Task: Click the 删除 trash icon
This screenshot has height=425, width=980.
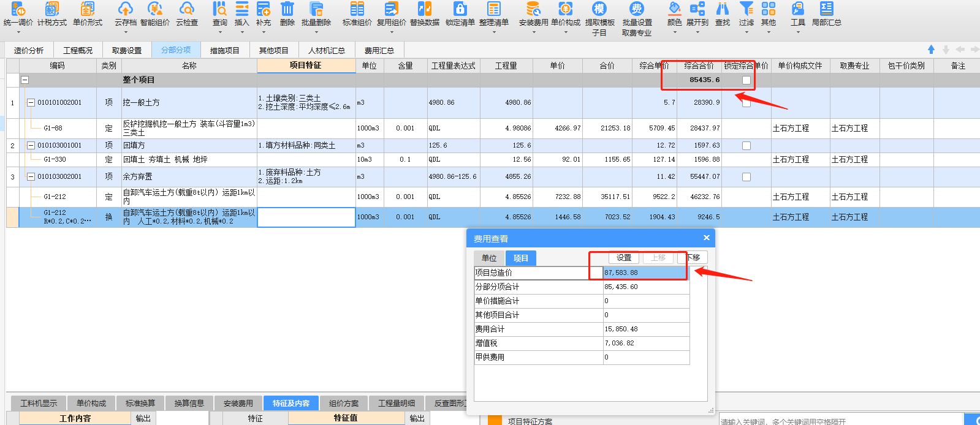Action: [x=287, y=14]
